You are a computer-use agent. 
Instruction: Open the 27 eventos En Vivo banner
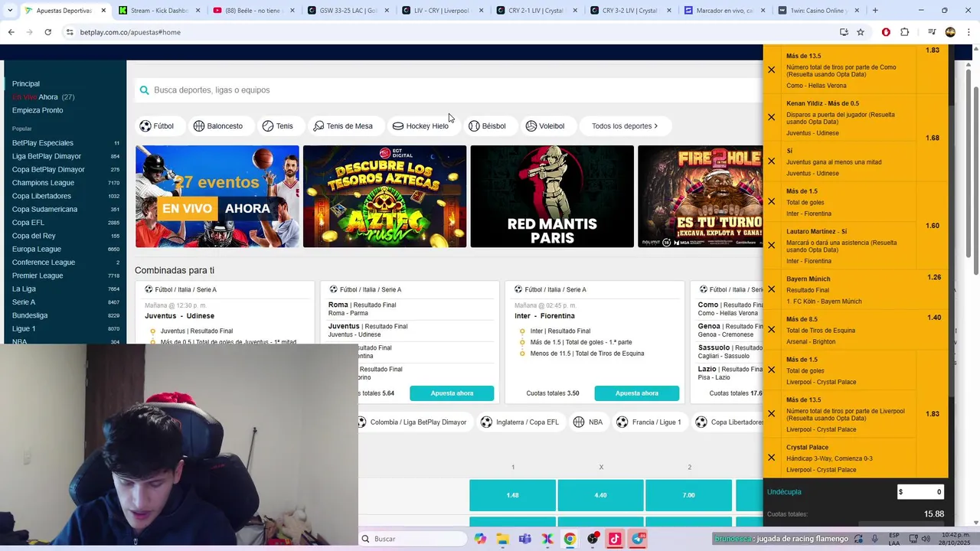click(217, 197)
